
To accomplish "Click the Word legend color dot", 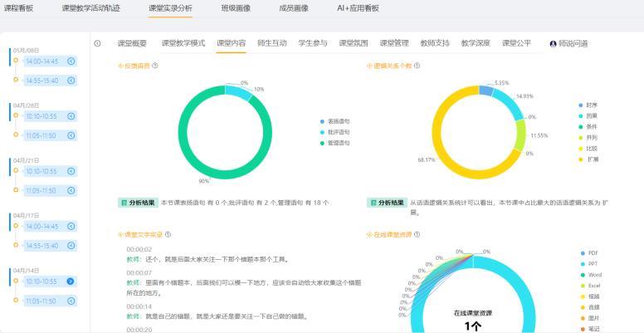I will [583, 275].
